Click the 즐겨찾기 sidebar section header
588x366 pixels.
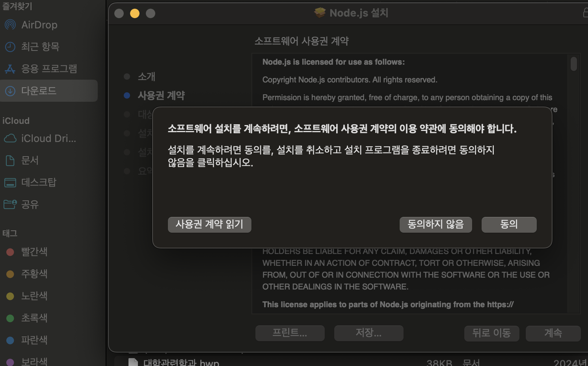[17, 6]
